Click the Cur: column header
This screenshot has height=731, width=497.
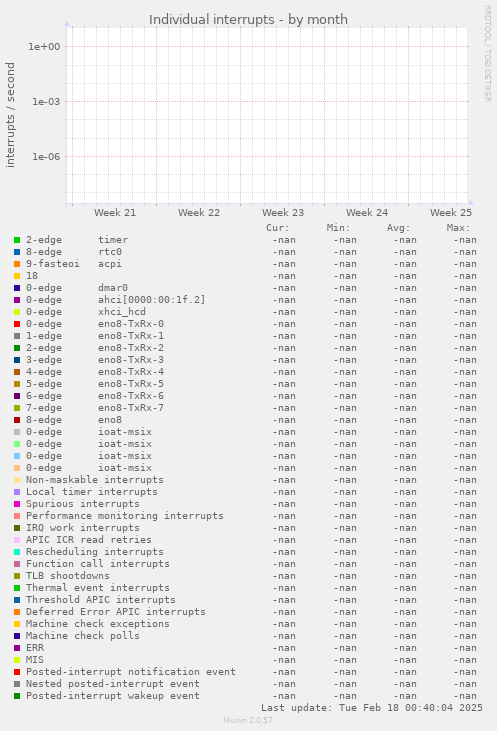pos(278,228)
